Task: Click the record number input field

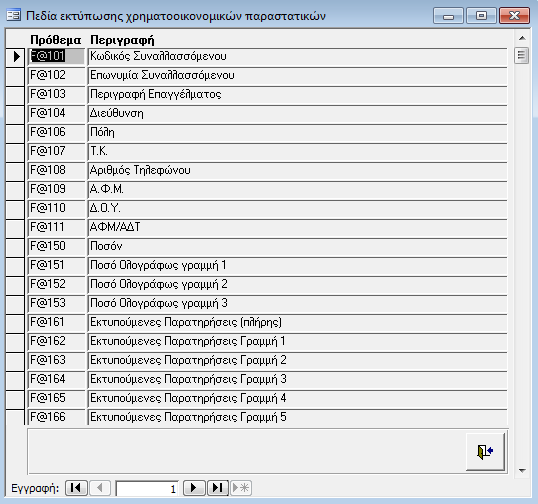Action: 147,488
